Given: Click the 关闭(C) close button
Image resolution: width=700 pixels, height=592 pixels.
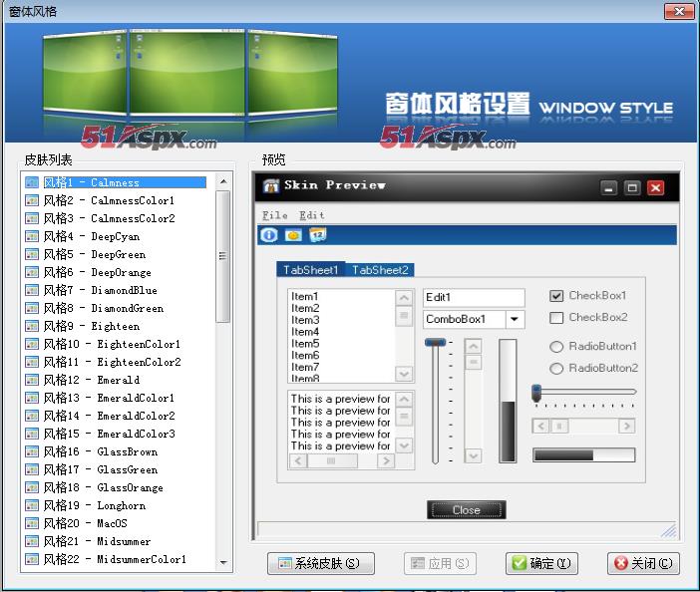Looking at the screenshot, I should pos(643,563).
